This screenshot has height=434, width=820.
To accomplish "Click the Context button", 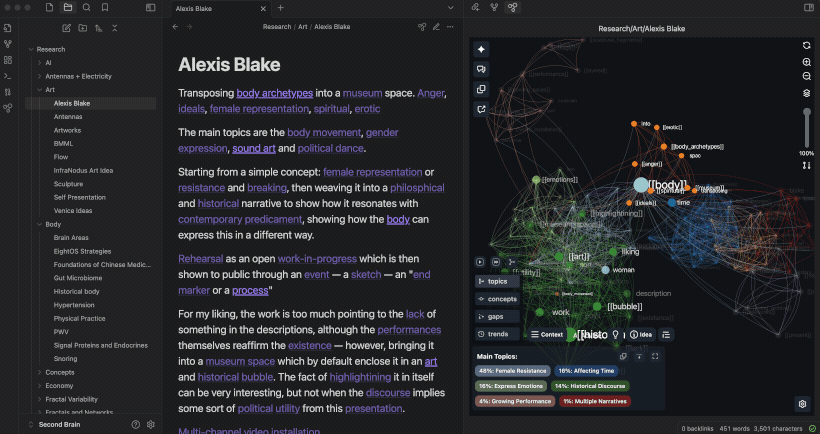I will click(547, 335).
